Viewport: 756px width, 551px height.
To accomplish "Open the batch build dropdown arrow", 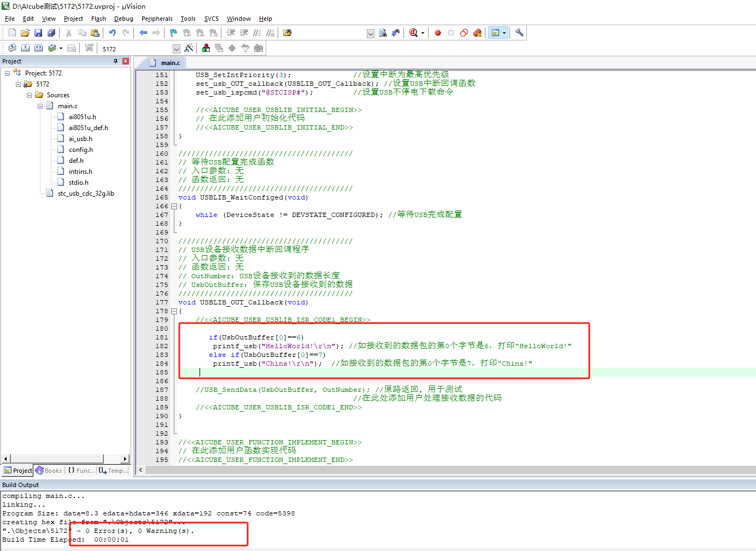I will point(61,48).
